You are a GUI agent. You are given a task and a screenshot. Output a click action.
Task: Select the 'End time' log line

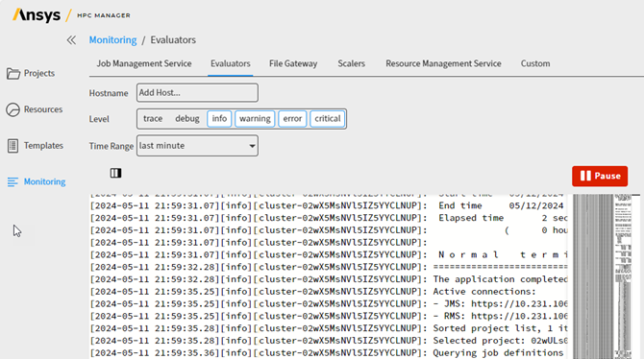[329, 205]
